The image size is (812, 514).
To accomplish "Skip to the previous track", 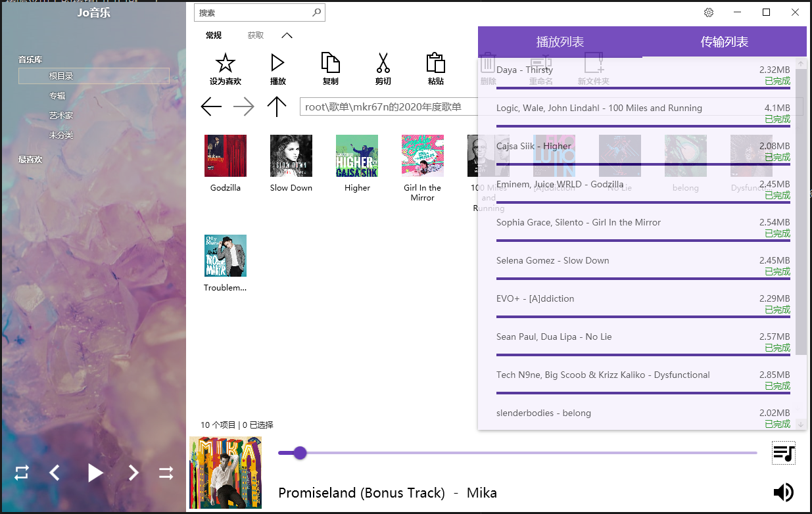I will [55, 473].
